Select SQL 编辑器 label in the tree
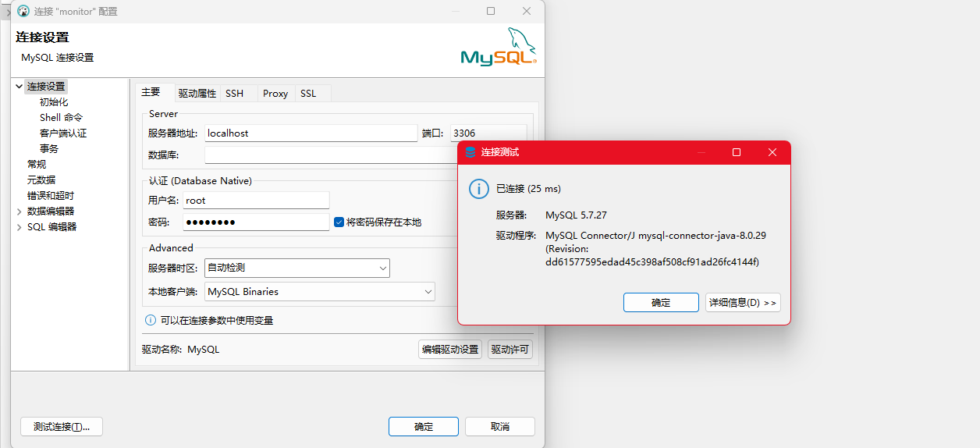 52,227
